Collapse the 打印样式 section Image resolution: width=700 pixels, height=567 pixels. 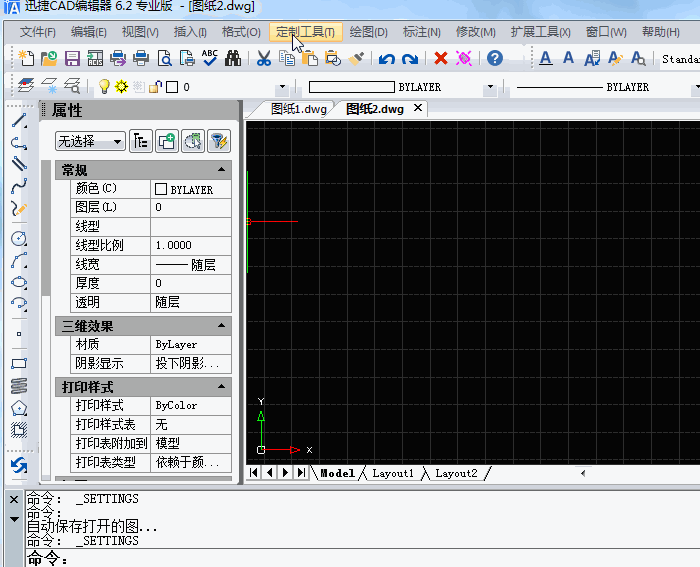point(221,387)
